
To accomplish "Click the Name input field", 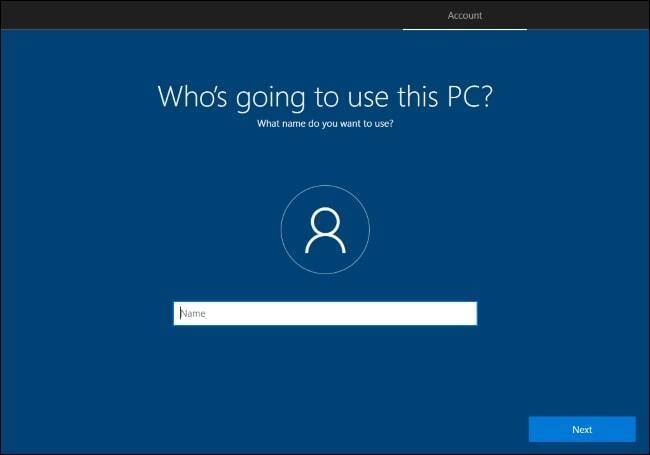I will (x=325, y=313).
